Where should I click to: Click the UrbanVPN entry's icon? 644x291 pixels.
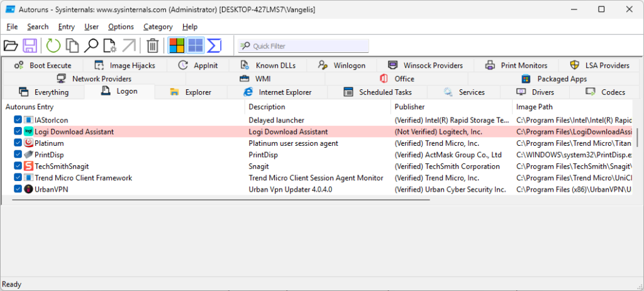(28, 189)
